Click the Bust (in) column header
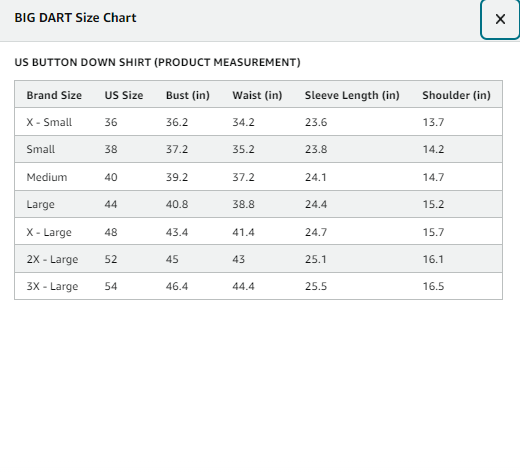520x472 pixels. tap(188, 95)
